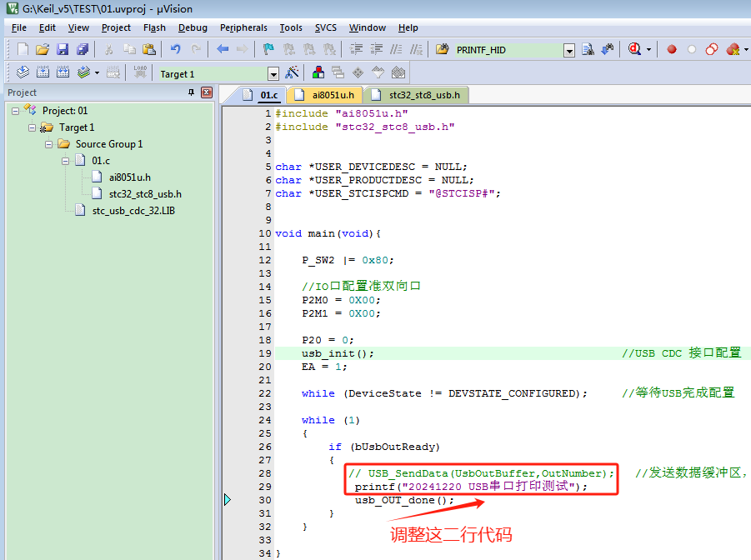Collapse the Source Group 1 node
751x560 pixels.
pyautogui.click(x=48, y=144)
